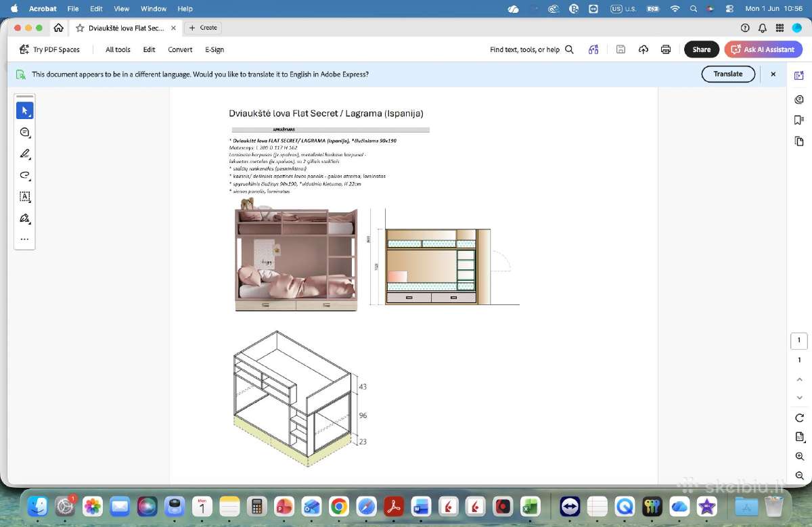Open the fill and sign pen tool
The height and width of the screenshot is (527, 812).
click(25, 219)
